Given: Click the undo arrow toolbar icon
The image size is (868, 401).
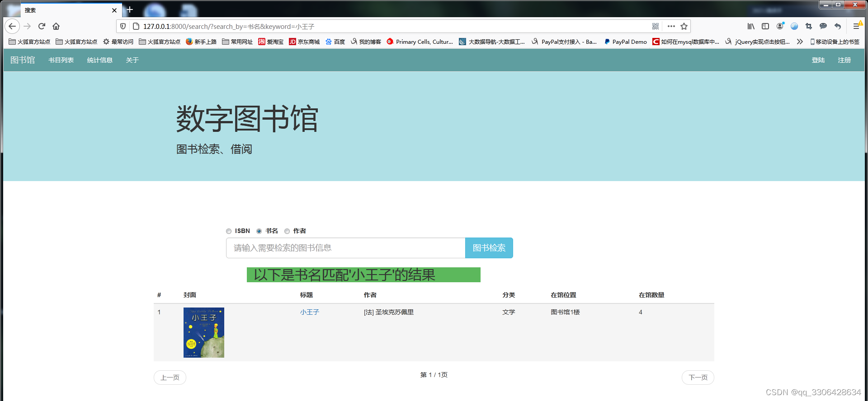Looking at the screenshot, I should pyautogui.click(x=838, y=26).
